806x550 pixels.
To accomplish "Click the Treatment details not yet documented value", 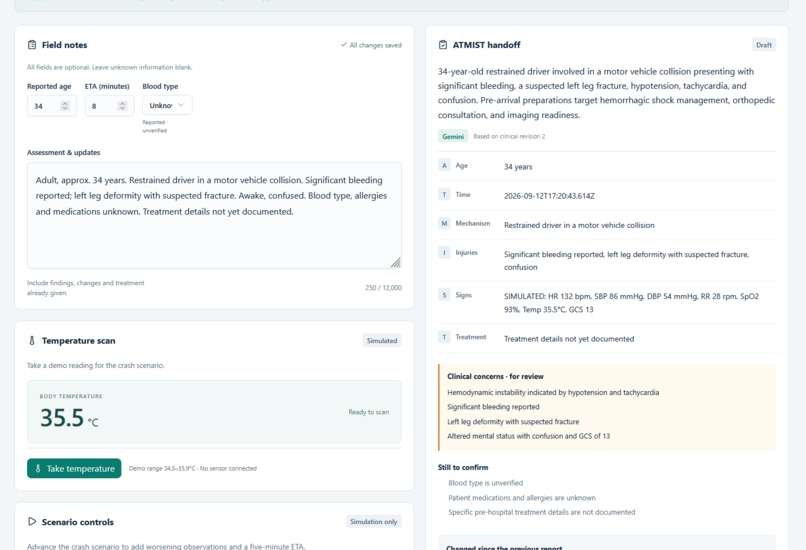I will click(x=569, y=339).
